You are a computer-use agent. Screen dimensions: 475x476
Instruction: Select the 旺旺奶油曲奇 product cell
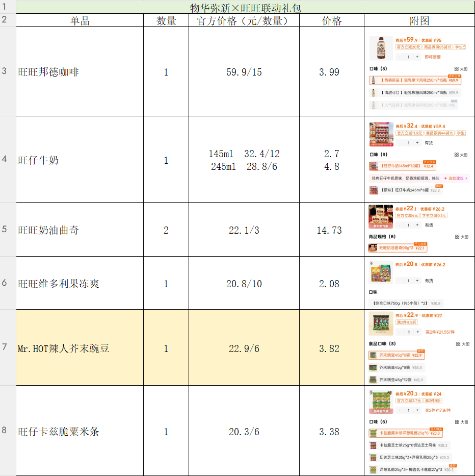point(80,230)
